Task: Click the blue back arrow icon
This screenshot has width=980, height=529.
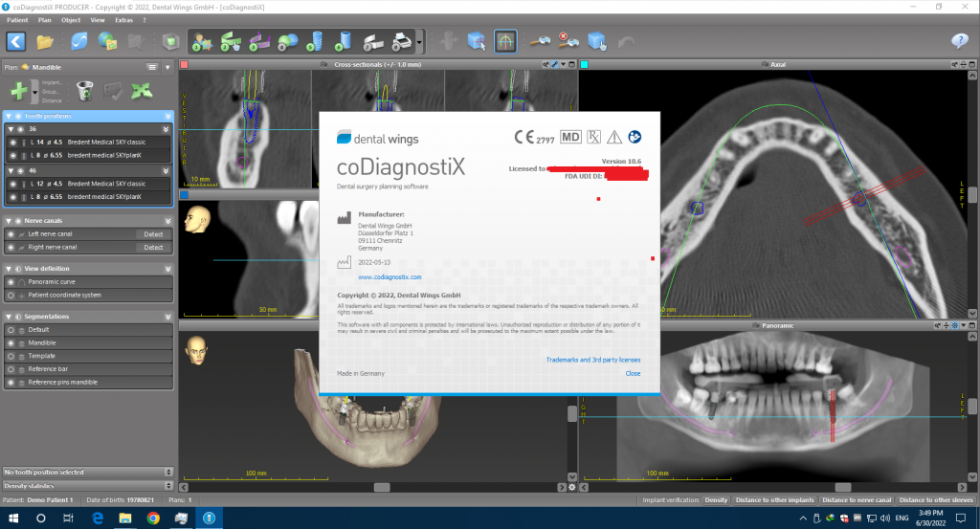Action: pos(15,41)
